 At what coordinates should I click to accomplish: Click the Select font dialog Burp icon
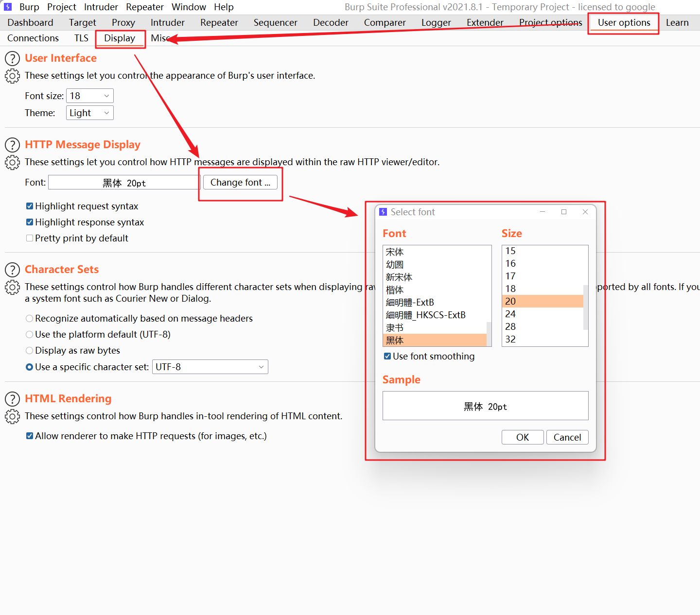(383, 212)
